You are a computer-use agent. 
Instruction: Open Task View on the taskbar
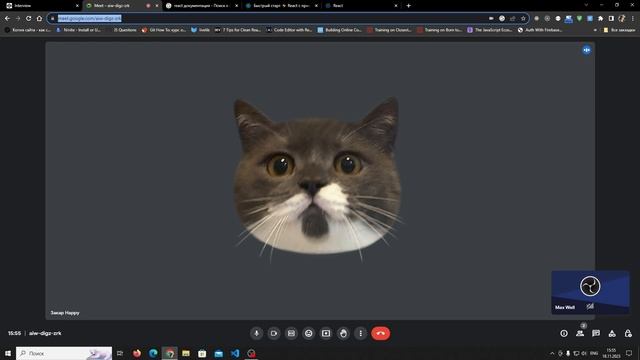[120, 353]
